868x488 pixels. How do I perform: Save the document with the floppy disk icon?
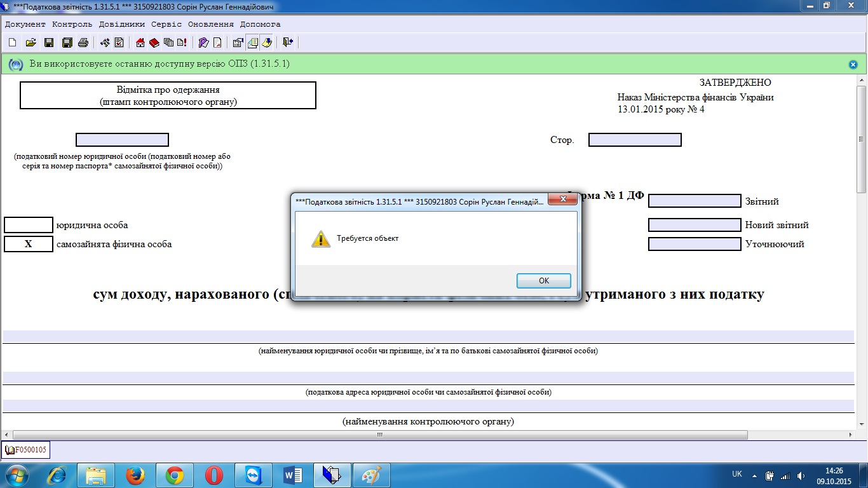click(x=48, y=43)
